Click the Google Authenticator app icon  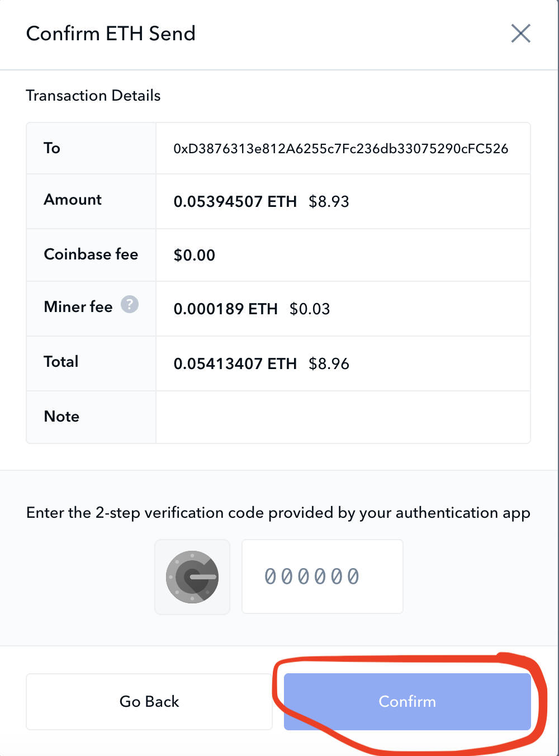(192, 577)
